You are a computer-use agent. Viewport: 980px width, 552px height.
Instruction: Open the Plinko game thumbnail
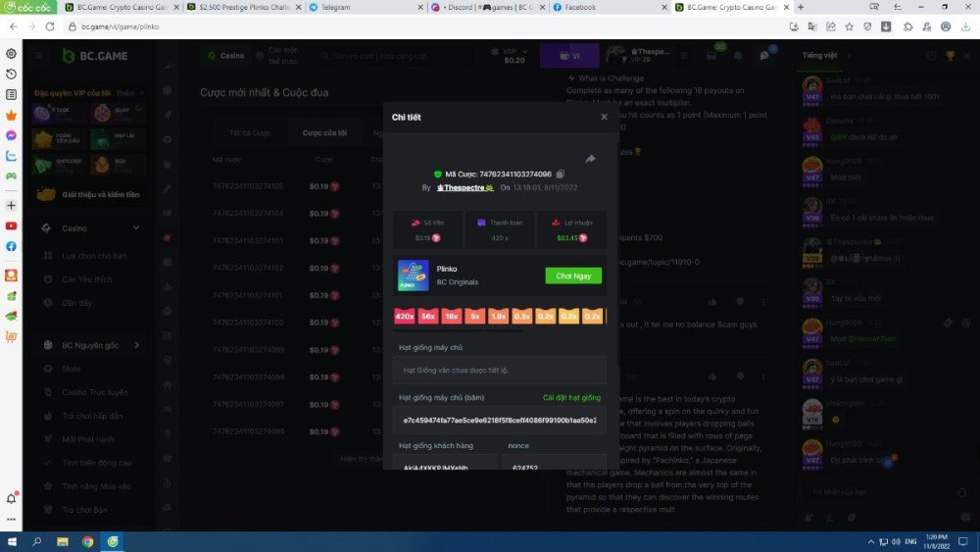coord(413,275)
